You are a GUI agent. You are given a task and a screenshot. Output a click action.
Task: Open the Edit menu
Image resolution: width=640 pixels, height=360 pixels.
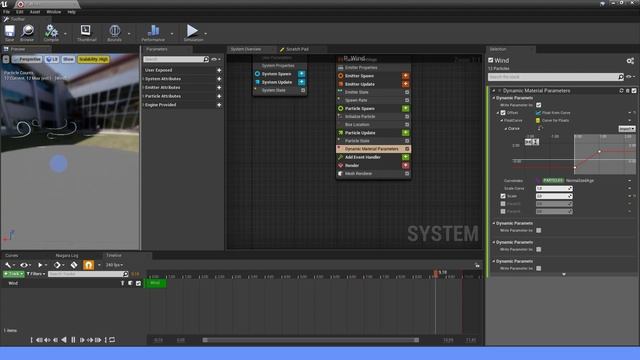20,12
